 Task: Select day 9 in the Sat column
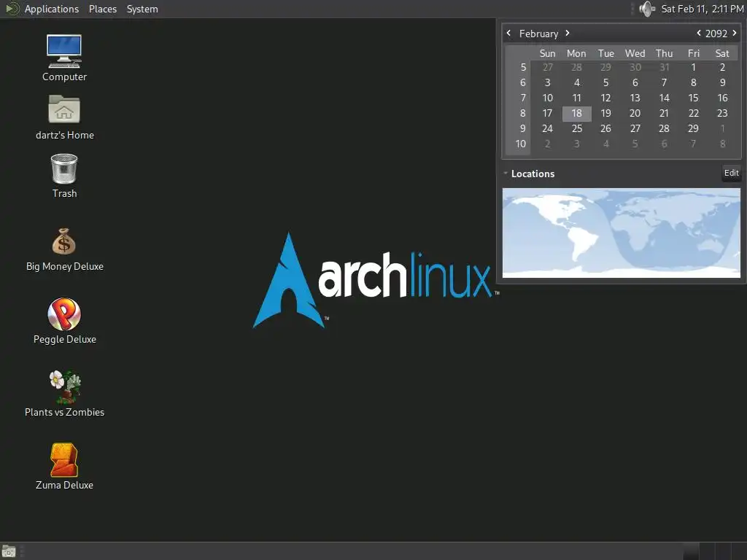tap(722, 83)
